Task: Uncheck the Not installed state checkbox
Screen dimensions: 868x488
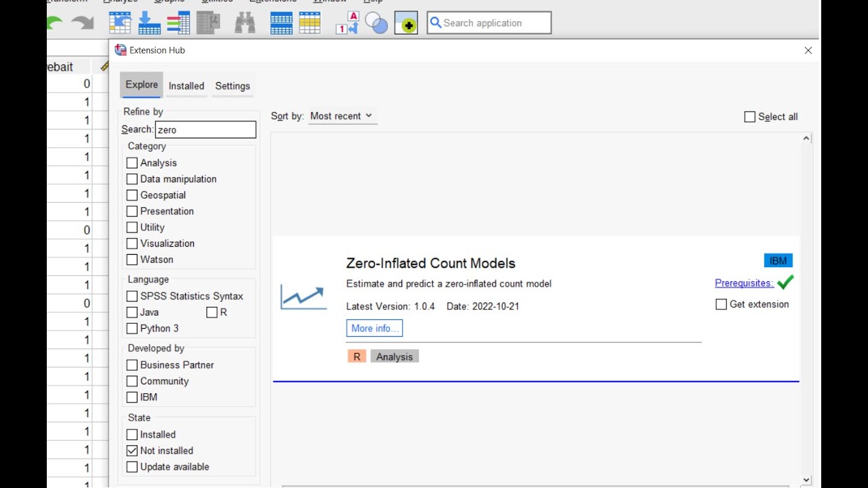Action: pos(132,451)
